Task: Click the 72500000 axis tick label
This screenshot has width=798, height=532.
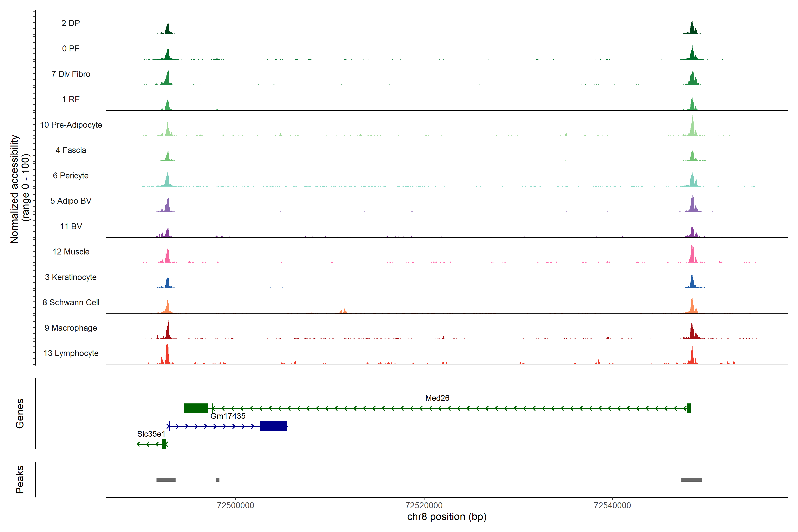Action: coord(235,506)
